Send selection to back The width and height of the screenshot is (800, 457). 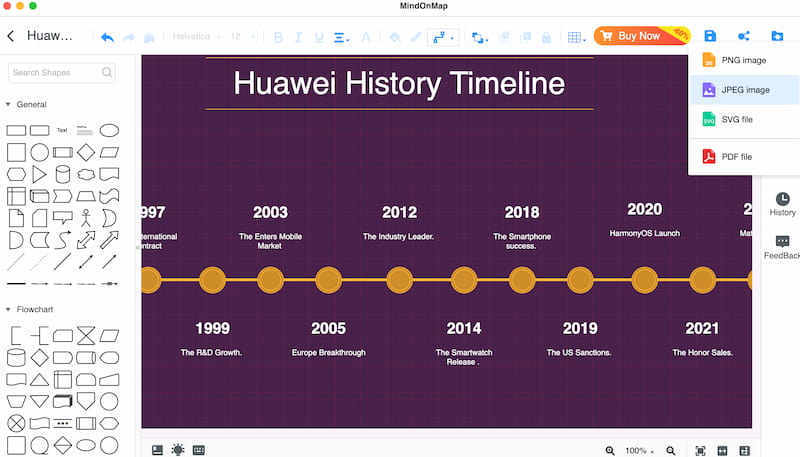pyautogui.click(x=526, y=37)
